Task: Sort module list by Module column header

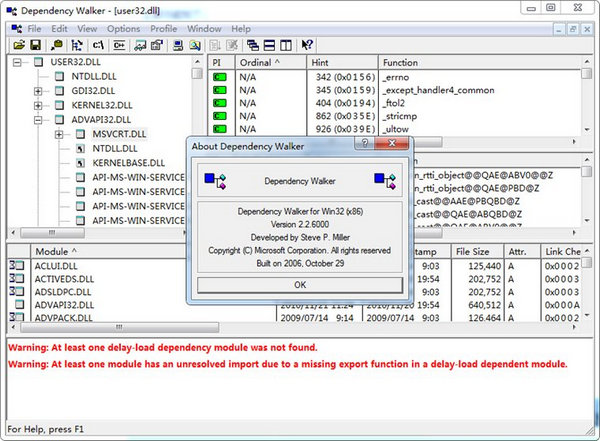Action: pyautogui.click(x=153, y=252)
